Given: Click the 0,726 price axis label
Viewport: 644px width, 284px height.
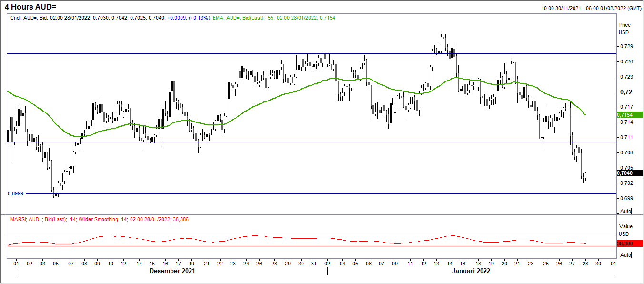Looking at the screenshot, I should pos(626,61).
